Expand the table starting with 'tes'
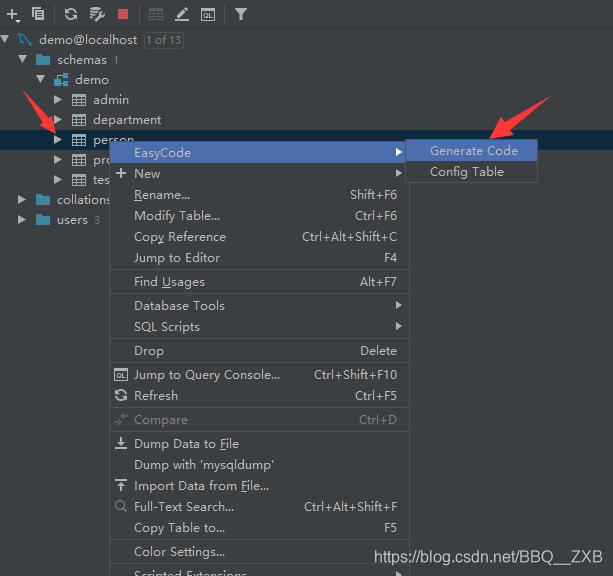 [x=58, y=179]
